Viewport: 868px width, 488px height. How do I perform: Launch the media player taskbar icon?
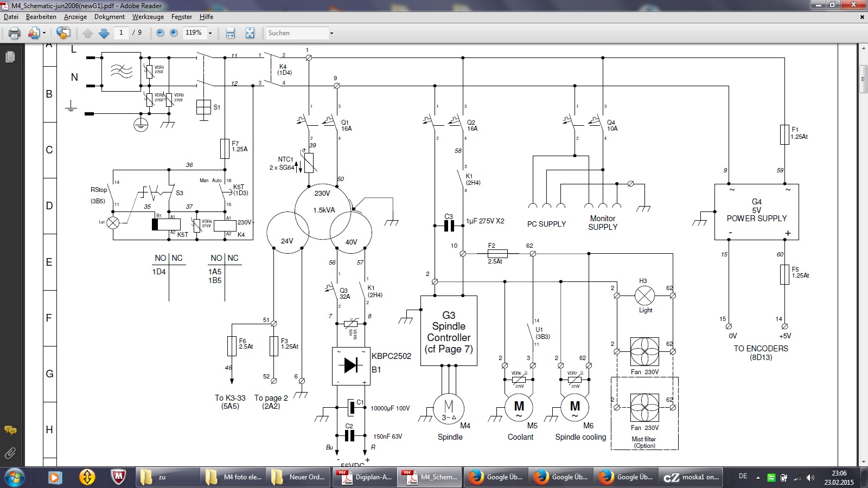tap(54, 477)
